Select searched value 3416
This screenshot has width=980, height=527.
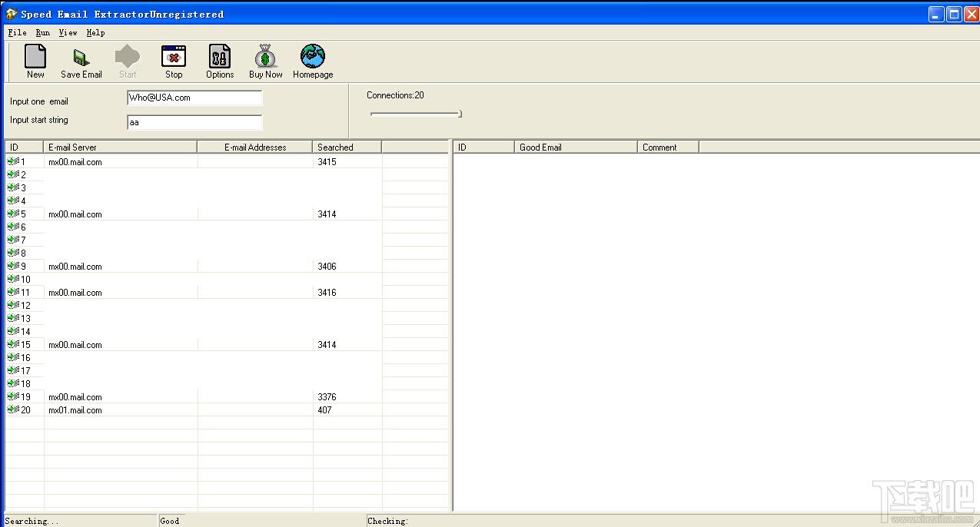(x=327, y=293)
